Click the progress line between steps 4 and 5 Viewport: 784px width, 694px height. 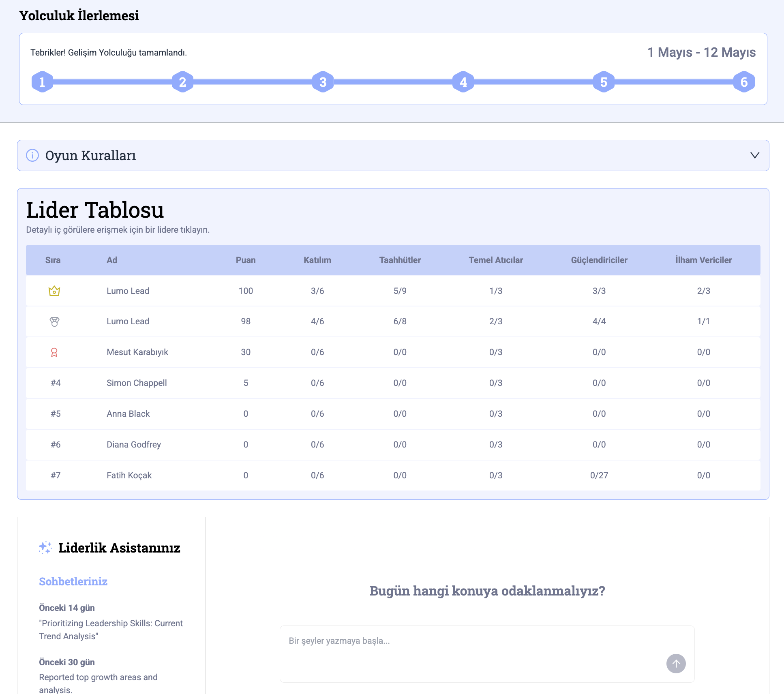pos(533,82)
